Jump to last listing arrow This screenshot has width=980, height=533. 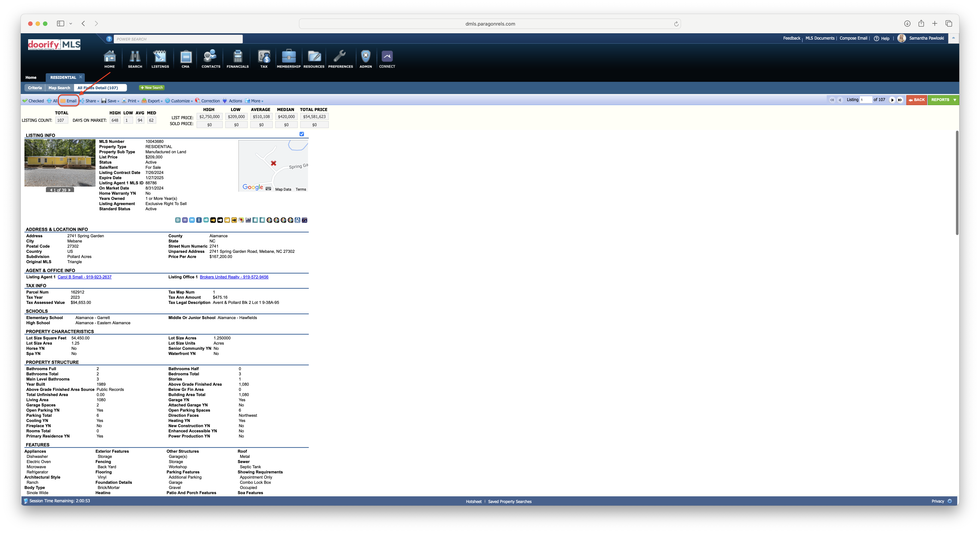[x=900, y=100]
